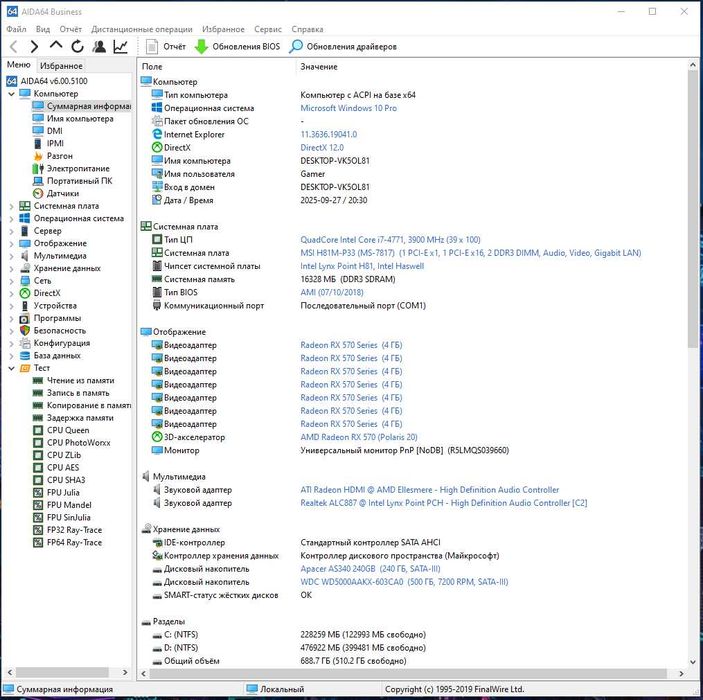
Task: Select Чтение из памяти test
Action: pos(80,381)
